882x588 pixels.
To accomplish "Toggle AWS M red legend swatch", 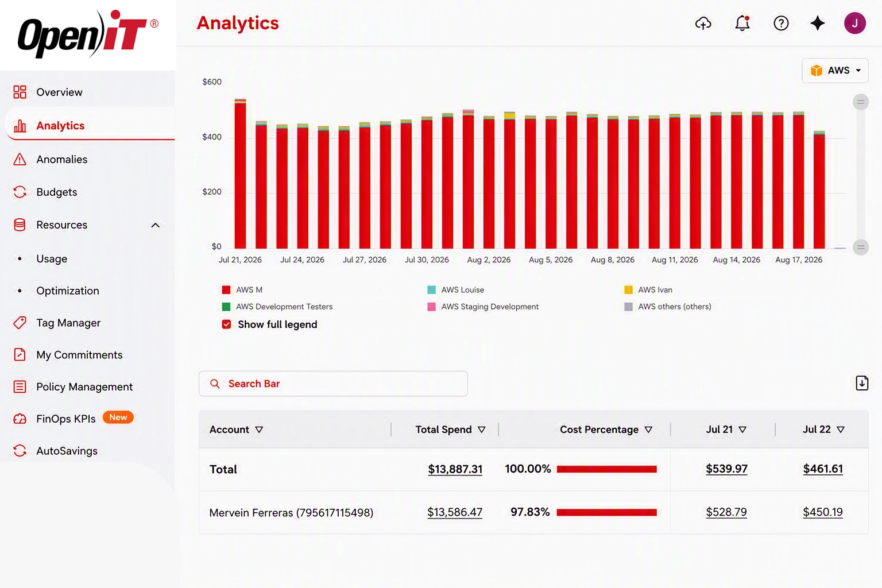I will pos(226,290).
